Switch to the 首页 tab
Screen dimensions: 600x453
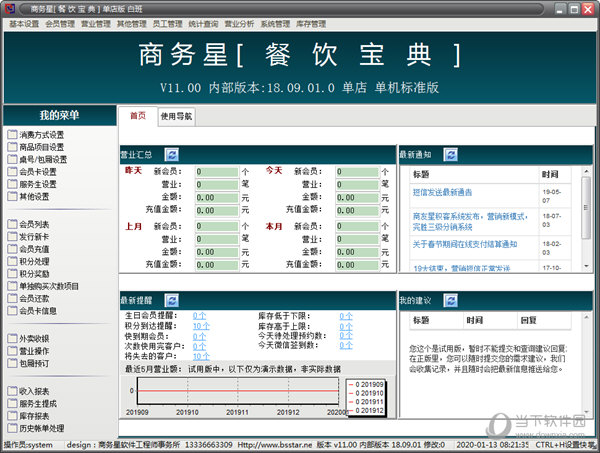tap(138, 116)
